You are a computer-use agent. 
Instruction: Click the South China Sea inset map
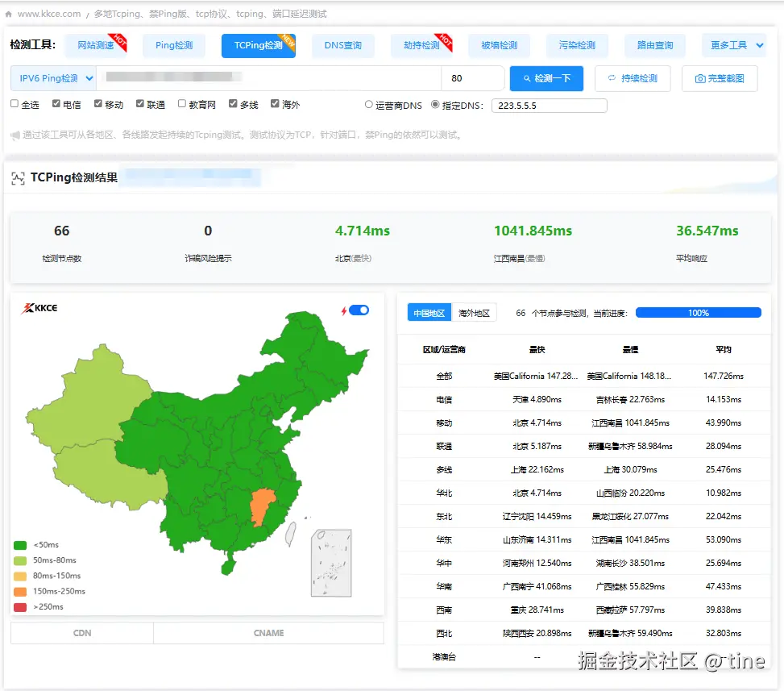pos(331,563)
